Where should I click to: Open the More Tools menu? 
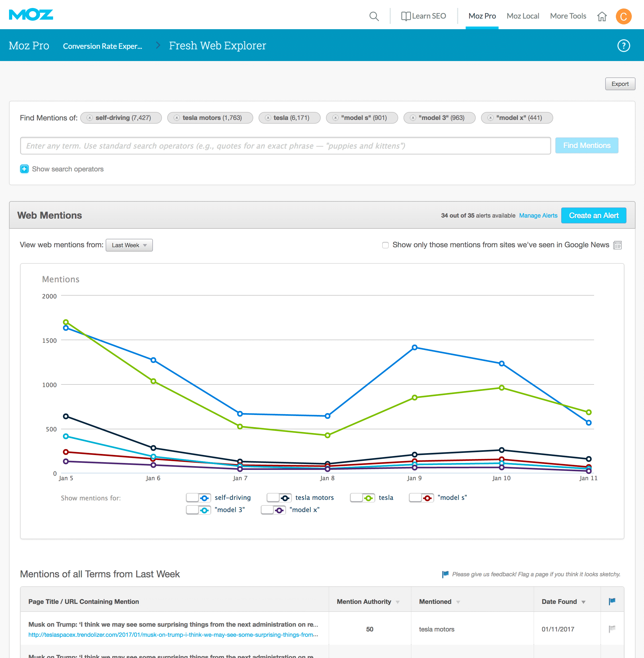point(568,16)
